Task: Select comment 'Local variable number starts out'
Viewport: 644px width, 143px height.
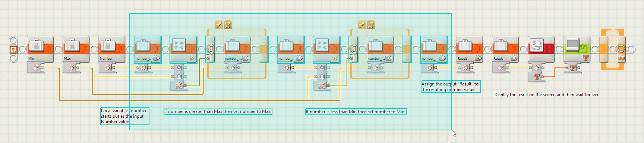Action: pos(124,116)
